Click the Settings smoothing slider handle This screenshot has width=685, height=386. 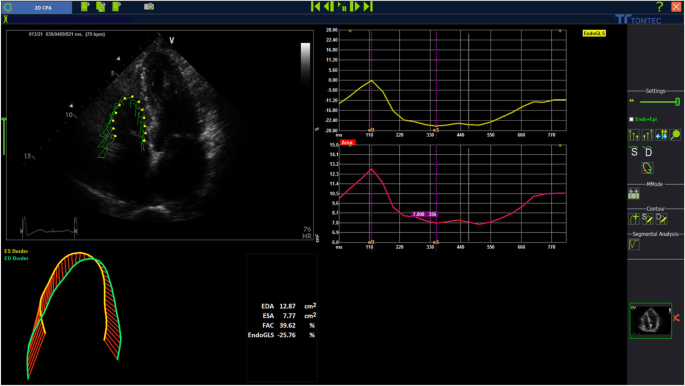point(678,102)
